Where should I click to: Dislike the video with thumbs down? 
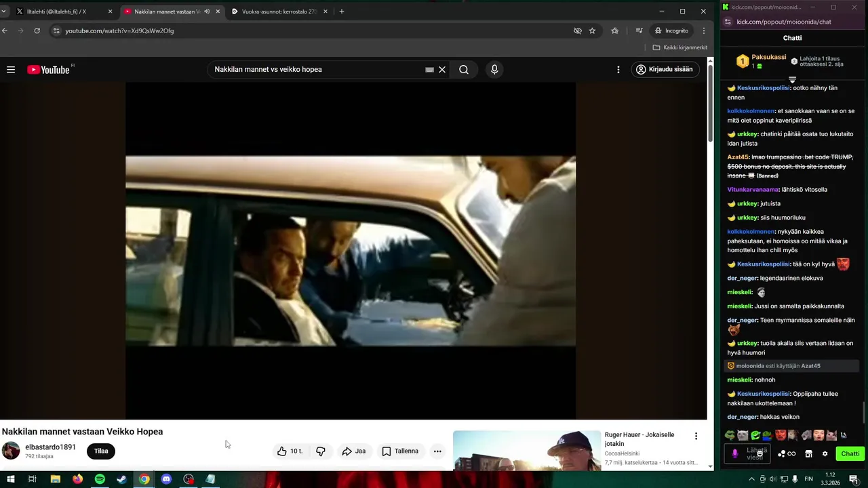pyautogui.click(x=321, y=451)
